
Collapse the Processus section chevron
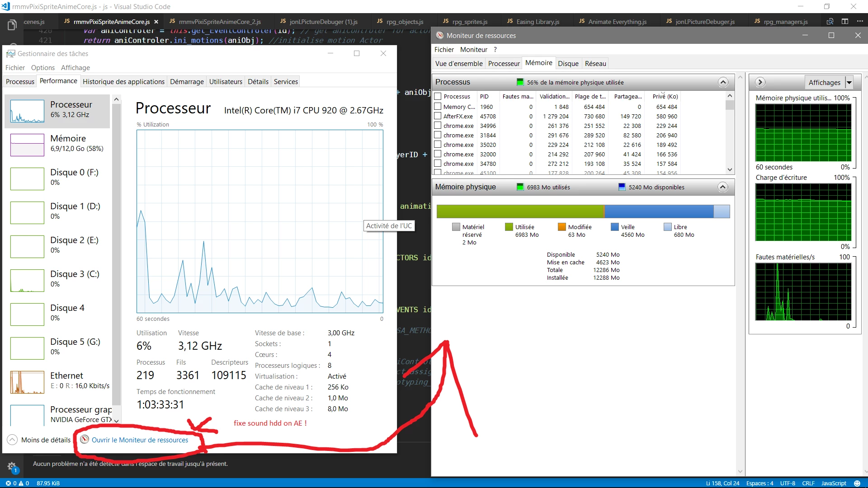coord(723,82)
